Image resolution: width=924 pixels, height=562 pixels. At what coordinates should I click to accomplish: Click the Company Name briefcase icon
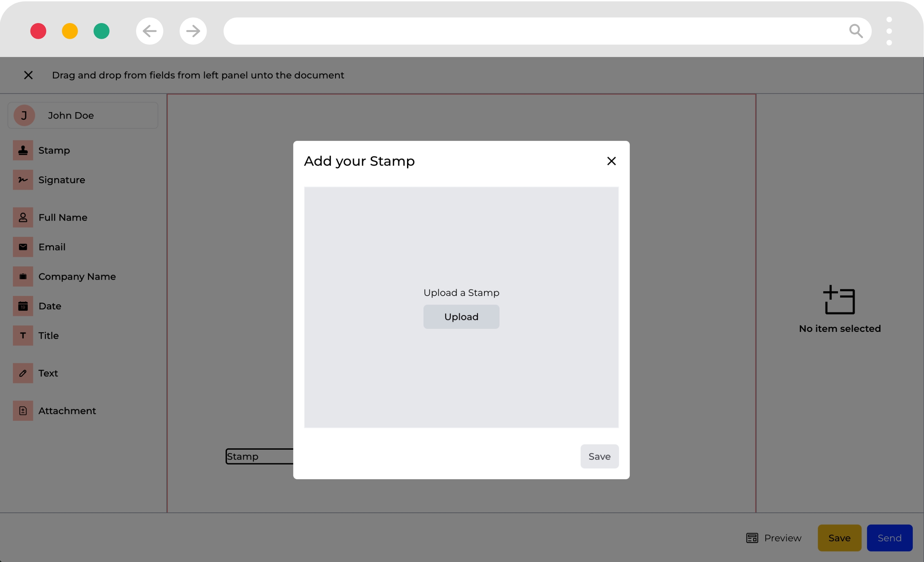point(23,277)
